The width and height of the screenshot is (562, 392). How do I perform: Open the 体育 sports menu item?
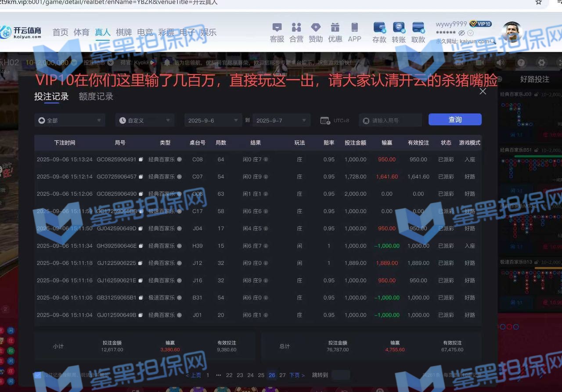coord(81,32)
